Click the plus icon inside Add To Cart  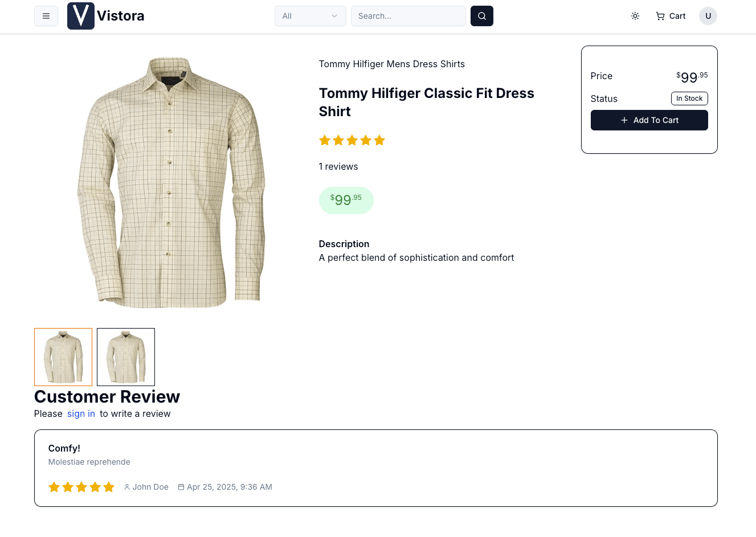[x=624, y=120]
